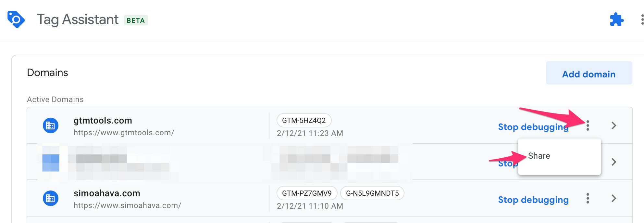
Task: Expand the gtmtools.com row chevron
Action: coord(613,125)
